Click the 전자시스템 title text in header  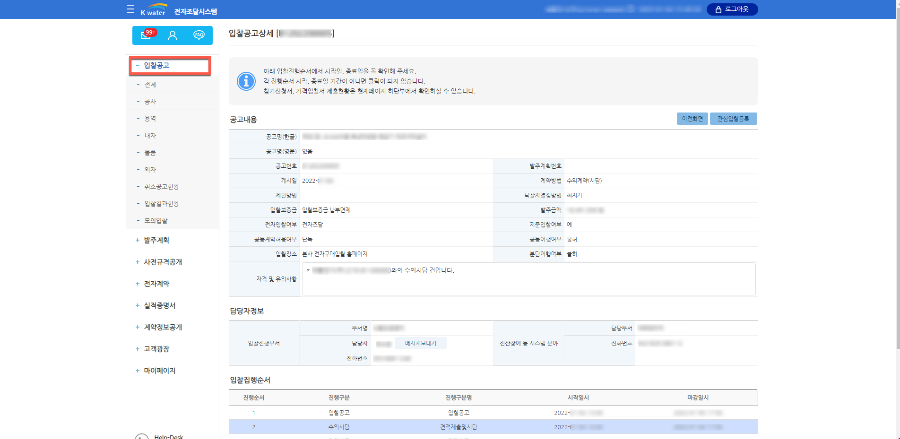coord(195,11)
